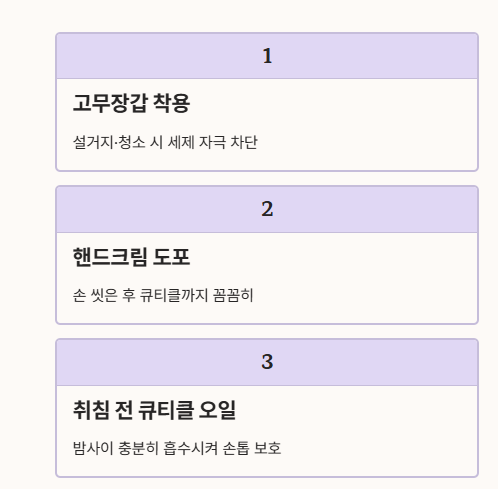
Task: Click the word 취침 in the third title
Action: tap(91, 410)
